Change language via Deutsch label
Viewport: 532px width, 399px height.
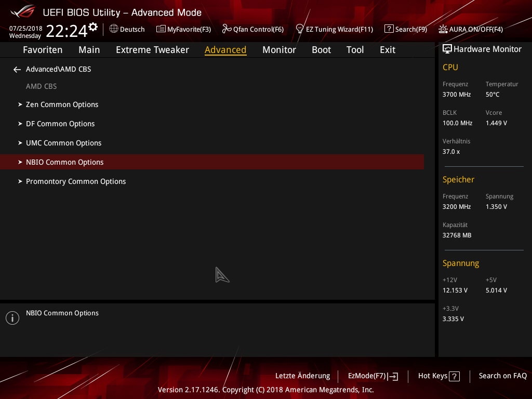click(132, 30)
